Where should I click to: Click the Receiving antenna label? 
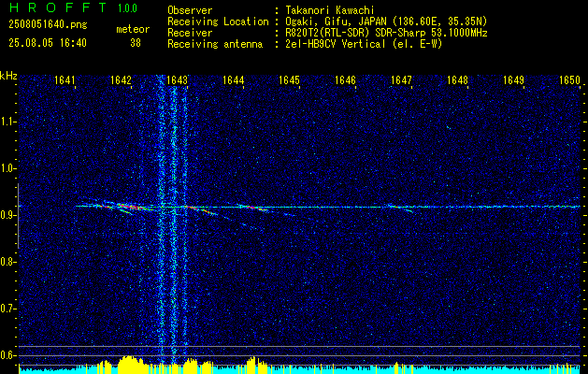click(x=215, y=44)
